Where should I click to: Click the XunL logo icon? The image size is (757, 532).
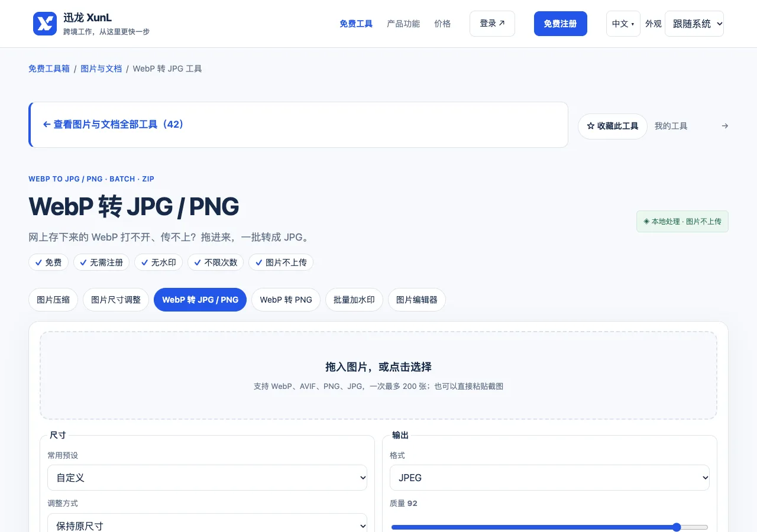tap(45, 24)
